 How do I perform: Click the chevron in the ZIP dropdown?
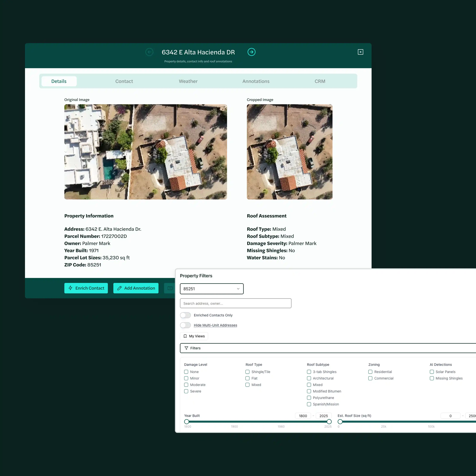[x=238, y=289]
